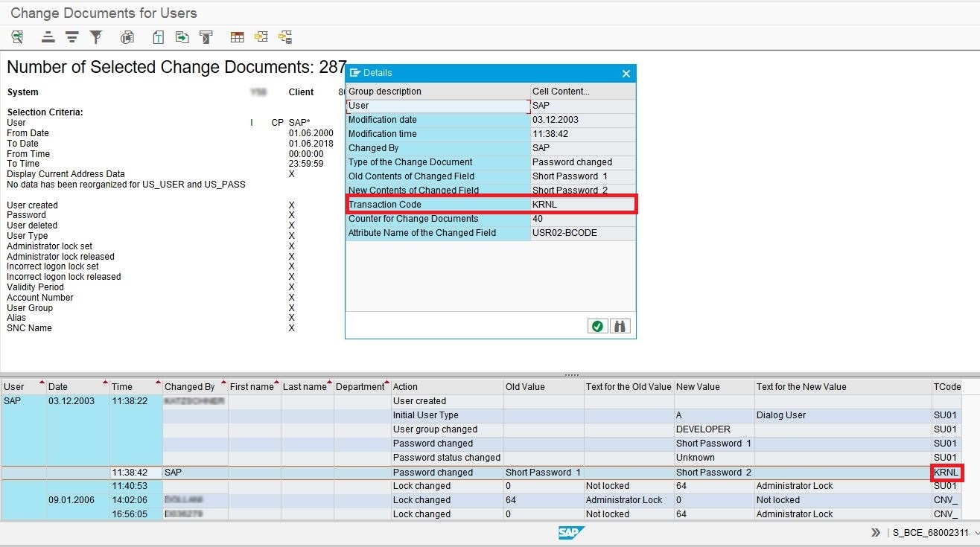Image resolution: width=980 pixels, height=547 pixels.
Task: Select the 16:56:05 time cell
Action: [136, 514]
